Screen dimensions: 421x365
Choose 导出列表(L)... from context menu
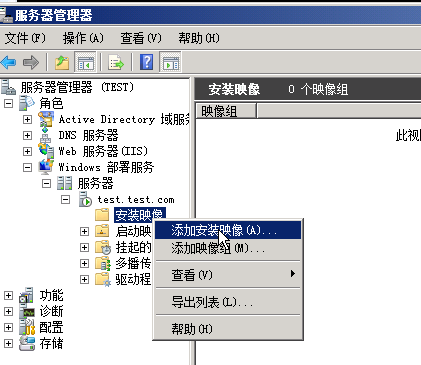[228, 302]
